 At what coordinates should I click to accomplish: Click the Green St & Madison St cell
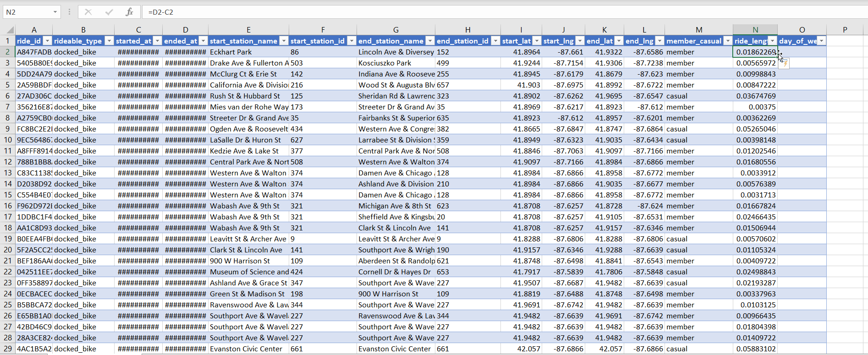coord(248,294)
